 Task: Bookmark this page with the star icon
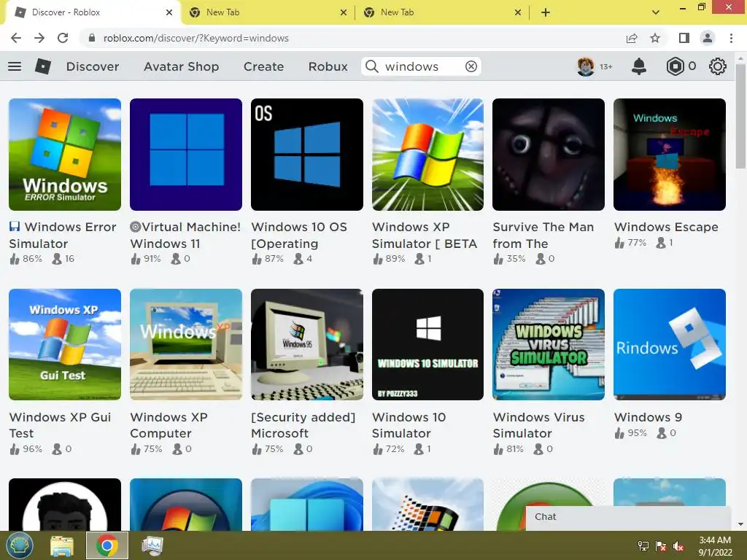(655, 38)
